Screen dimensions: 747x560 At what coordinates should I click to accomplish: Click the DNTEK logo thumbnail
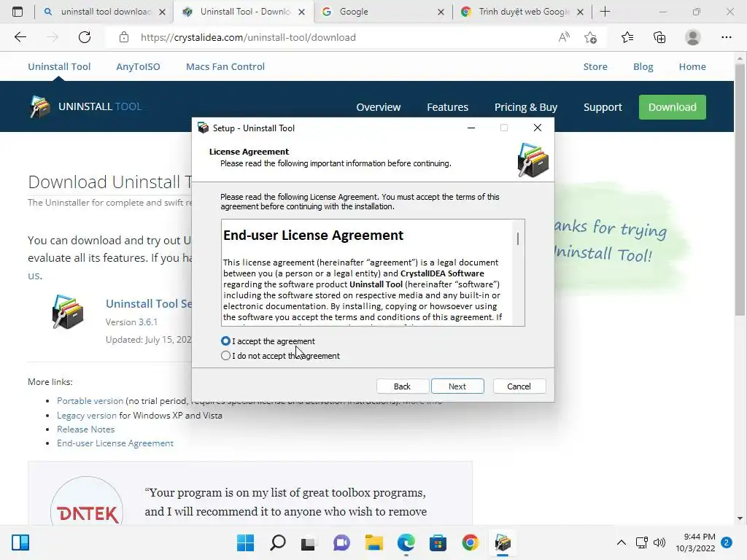click(x=87, y=502)
